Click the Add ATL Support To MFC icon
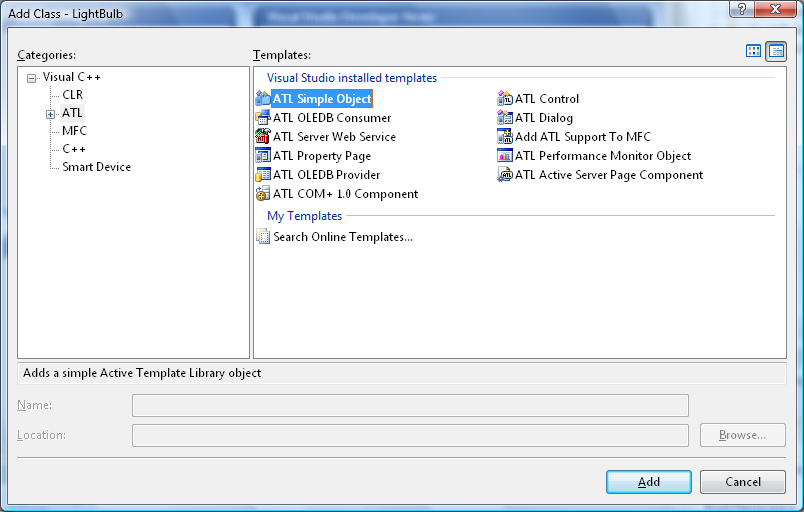Screen dimensions: 804x512 [x=505, y=136]
